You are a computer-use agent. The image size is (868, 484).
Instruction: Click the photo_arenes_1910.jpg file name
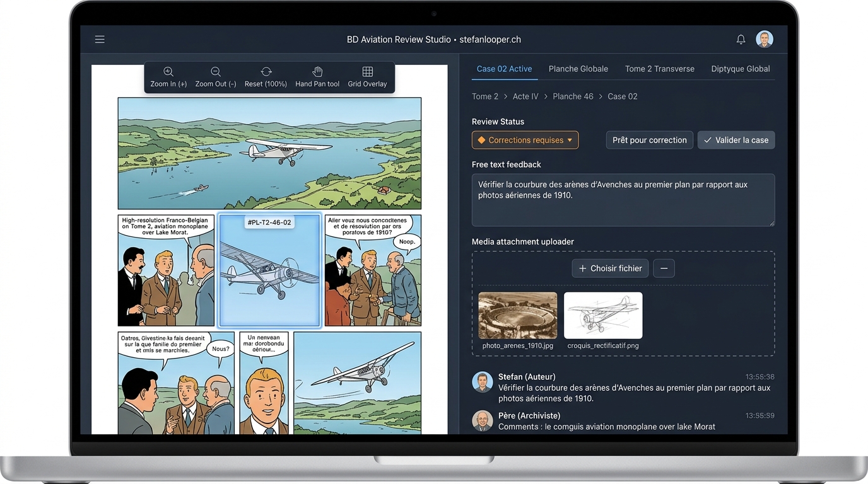pos(518,345)
